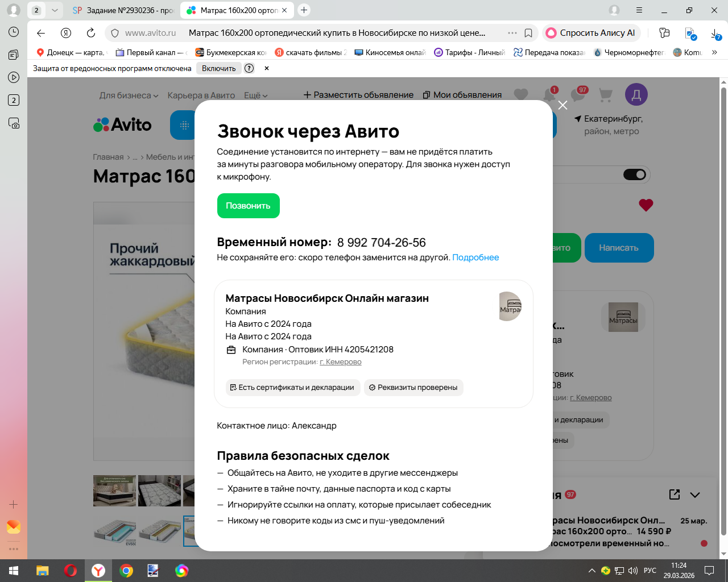Open Avito messages icon with 97 badge
The image size is (728, 582).
[579, 94]
